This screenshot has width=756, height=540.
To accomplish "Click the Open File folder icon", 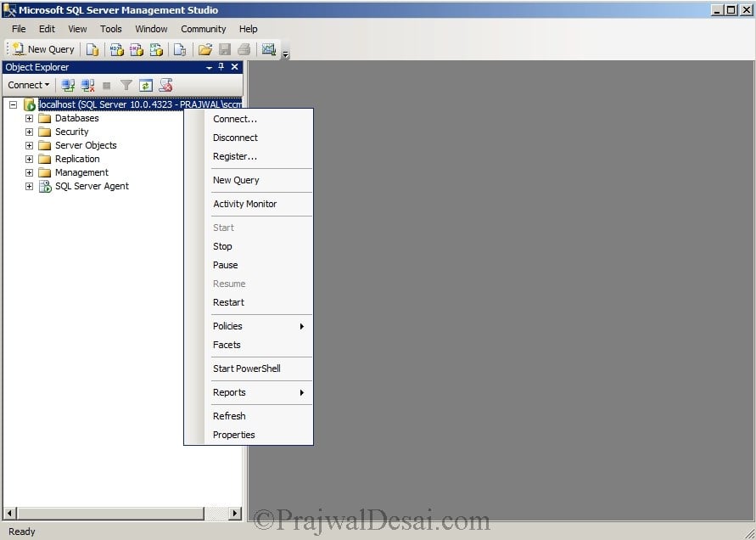I will tap(205, 49).
